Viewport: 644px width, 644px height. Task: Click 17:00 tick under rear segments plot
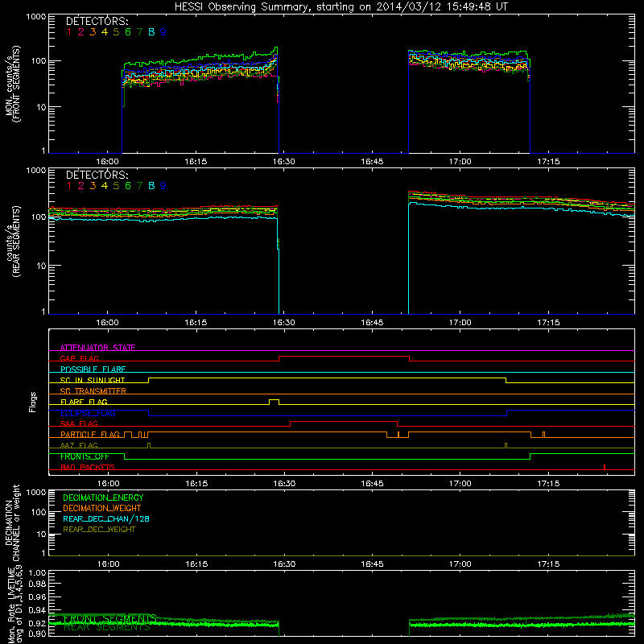pyautogui.click(x=460, y=323)
